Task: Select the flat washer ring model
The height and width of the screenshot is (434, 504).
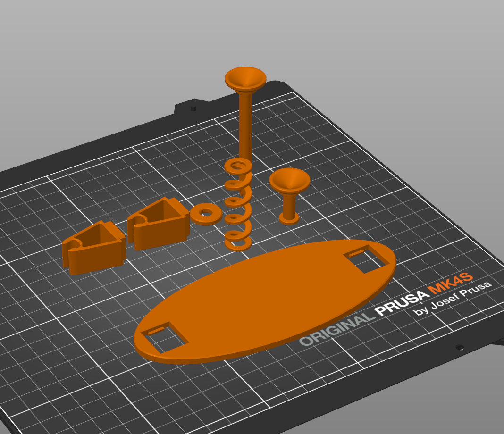Action: click(206, 214)
